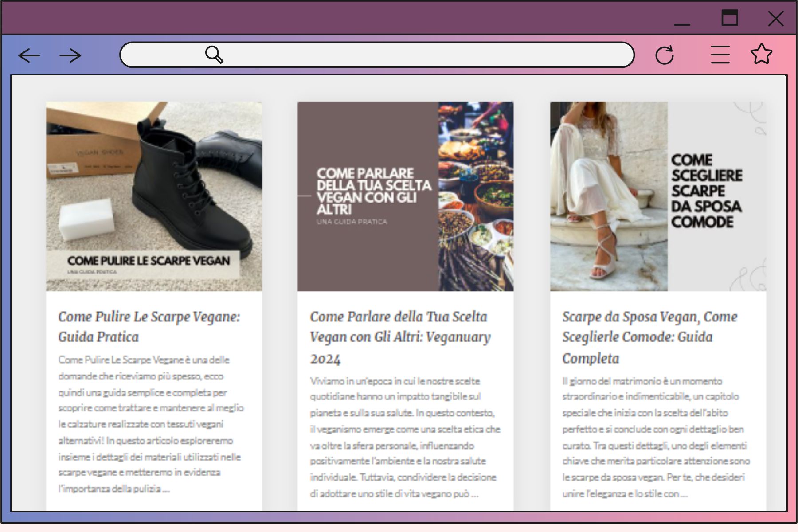Open 'Come Parlare della Tua Scelta Vegan' title
798x532 pixels.
tap(400, 337)
